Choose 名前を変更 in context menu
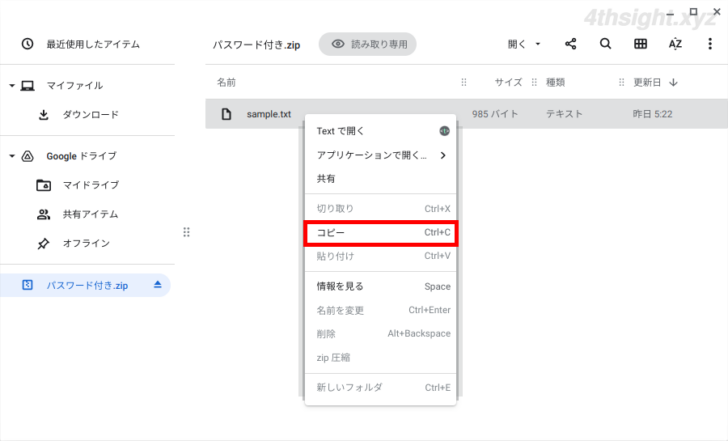The image size is (728, 441). point(380,310)
